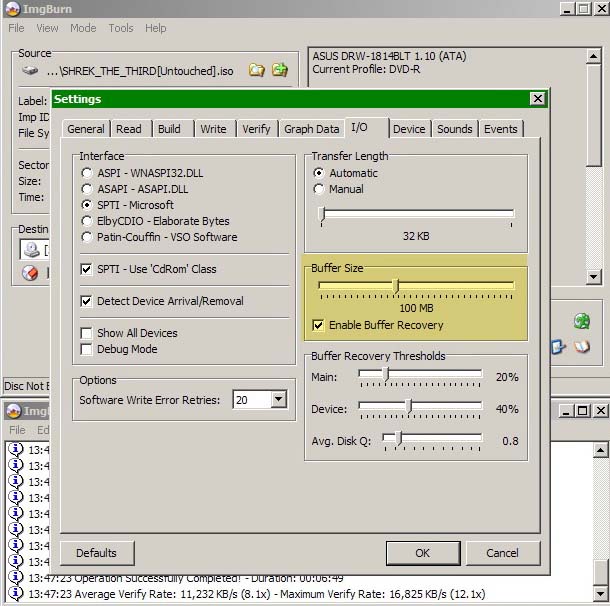Click device info panel scroll up arrow
The width and height of the screenshot is (610, 606).
pyautogui.click(x=594, y=57)
